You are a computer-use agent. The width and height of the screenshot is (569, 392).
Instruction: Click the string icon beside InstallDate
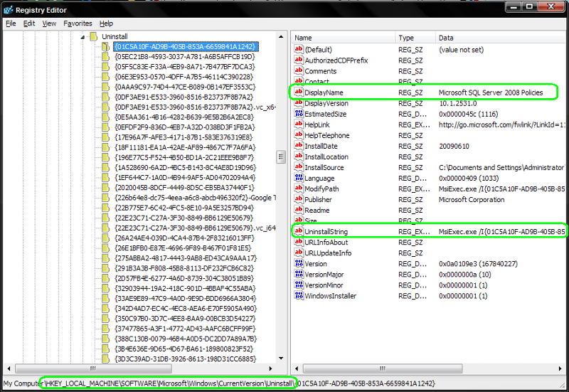point(299,146)
